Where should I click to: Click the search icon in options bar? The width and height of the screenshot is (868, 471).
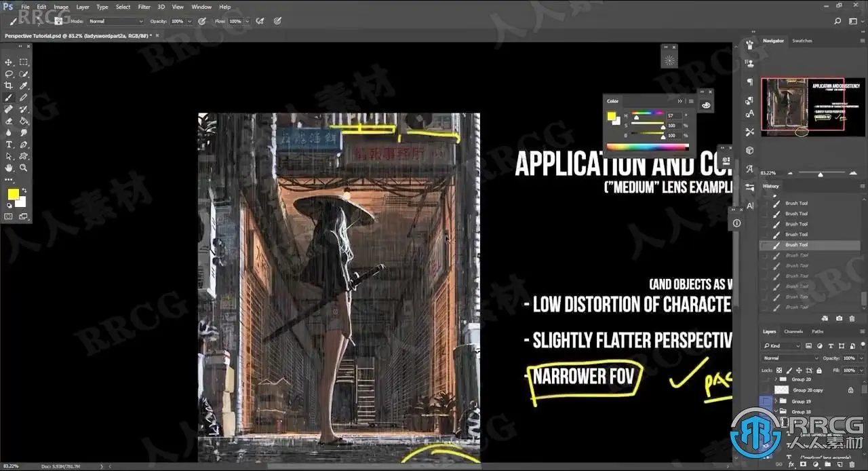(x=838, y=21)
